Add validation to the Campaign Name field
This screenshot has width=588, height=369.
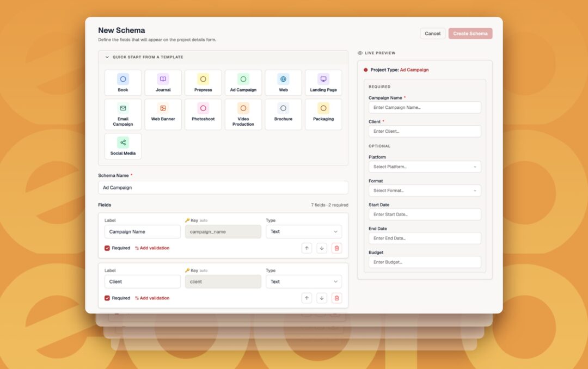[152, 248]
